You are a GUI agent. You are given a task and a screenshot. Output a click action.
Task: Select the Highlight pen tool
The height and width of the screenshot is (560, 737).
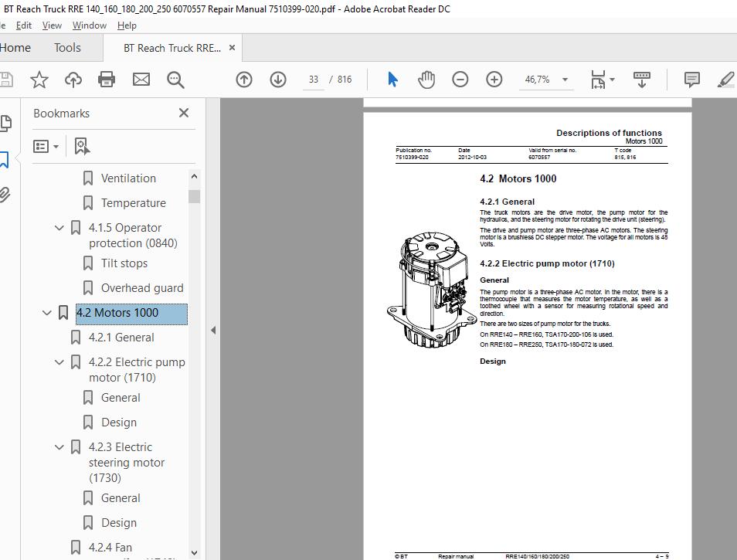(726, 80)
